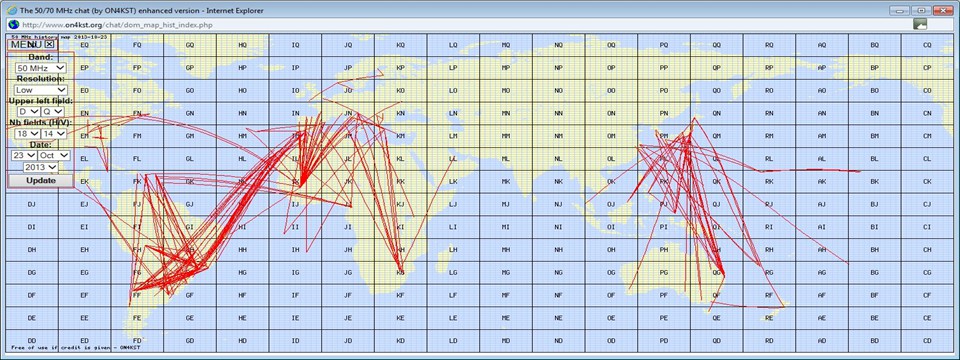
Task: Open the vertical fields count dropdown showing 14
Action: tap(53, 133)
